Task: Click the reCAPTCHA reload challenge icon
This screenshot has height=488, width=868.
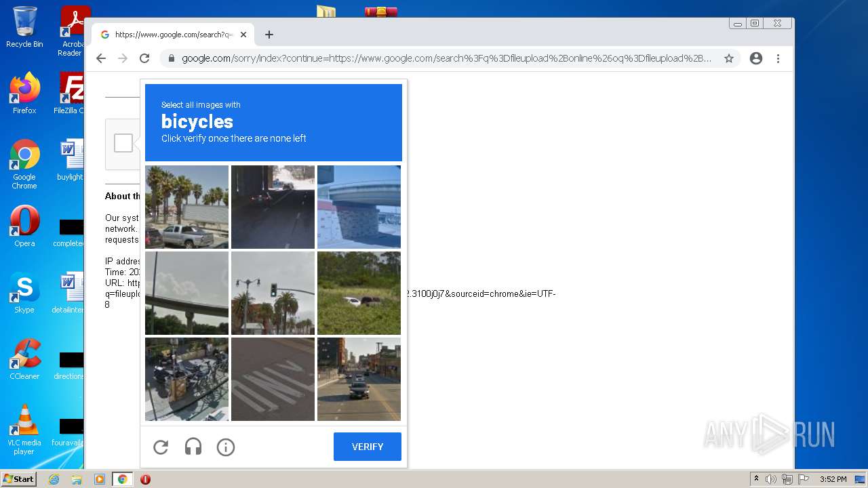Action: [161, 447]
